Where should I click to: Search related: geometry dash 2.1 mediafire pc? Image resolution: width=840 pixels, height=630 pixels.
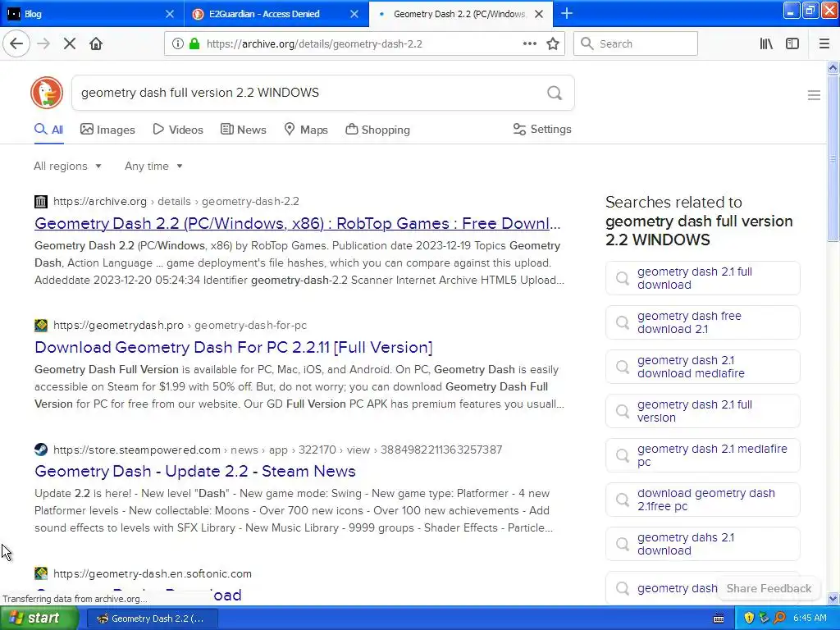point(703,455)
